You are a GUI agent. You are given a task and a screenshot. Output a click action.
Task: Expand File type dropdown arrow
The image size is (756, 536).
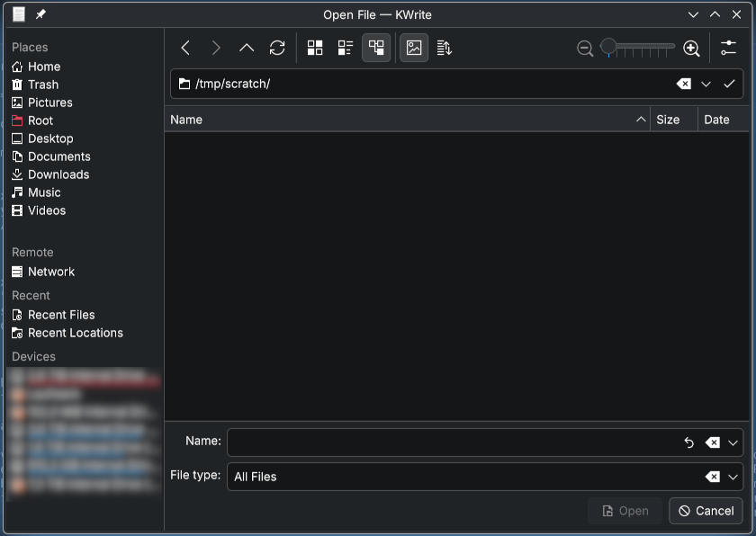(733, 477)
